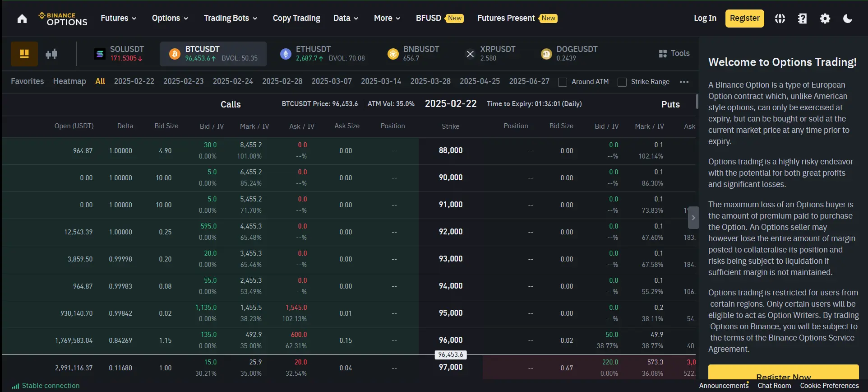
Task: Select the 2025-02-28 expiry tab
Action: click(282, 81)
